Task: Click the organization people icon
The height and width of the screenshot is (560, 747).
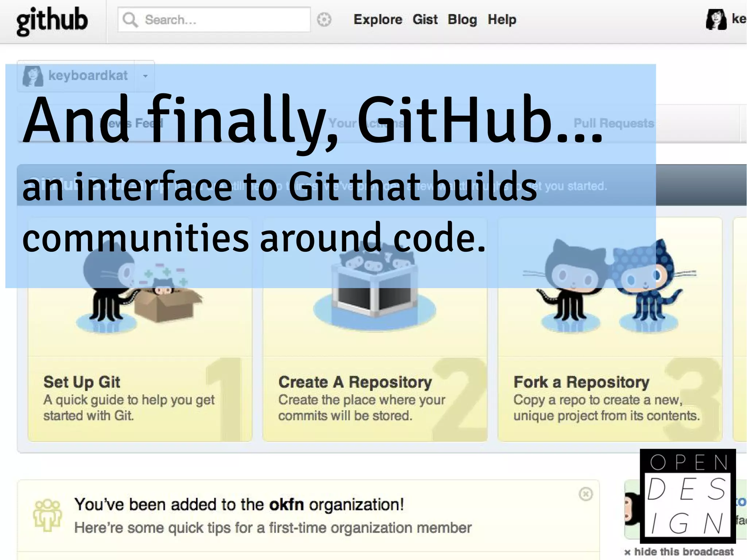Action: (x=47, y=515)
